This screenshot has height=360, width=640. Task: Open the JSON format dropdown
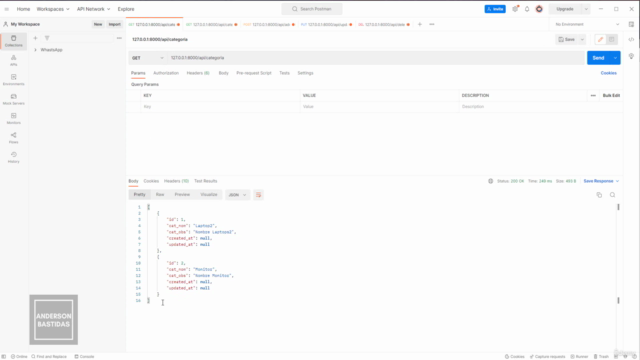(237, 195)
